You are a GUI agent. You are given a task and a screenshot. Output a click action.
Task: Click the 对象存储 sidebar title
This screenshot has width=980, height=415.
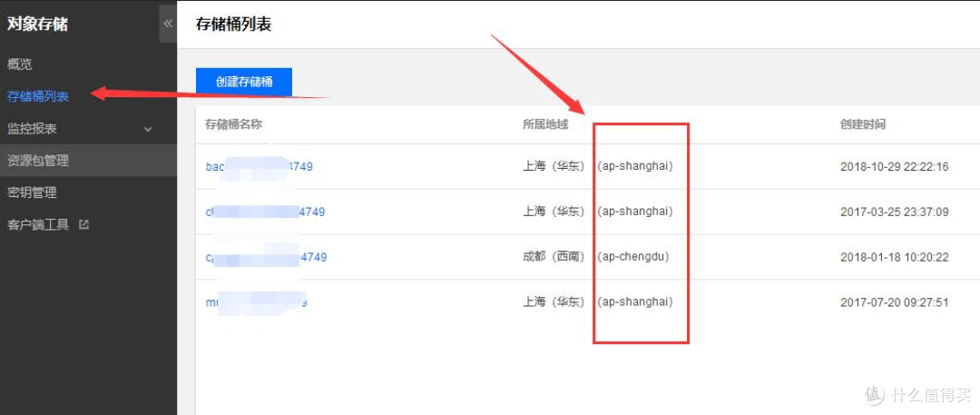click(37, 25)
